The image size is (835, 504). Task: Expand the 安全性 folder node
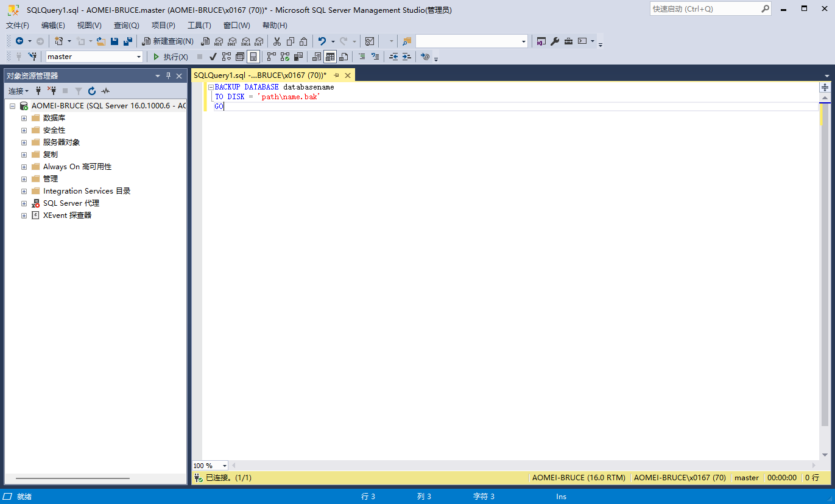(x=24, y=130)
